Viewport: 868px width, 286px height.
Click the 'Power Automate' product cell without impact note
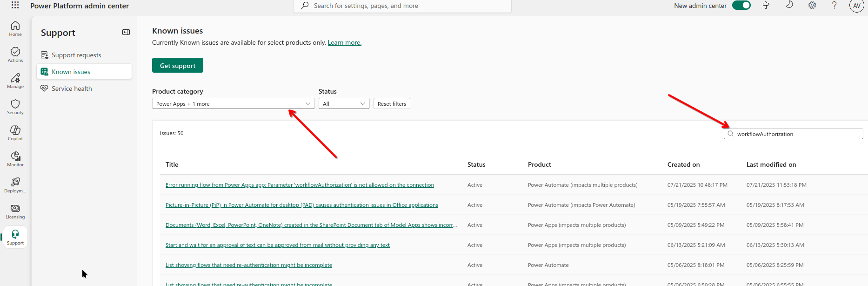point(548,265)
